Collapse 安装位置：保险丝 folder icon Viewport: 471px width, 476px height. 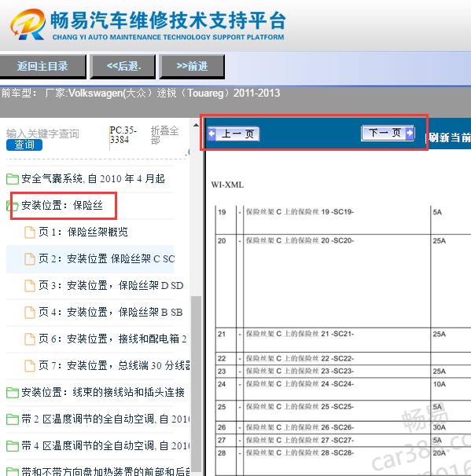(13, 206)
